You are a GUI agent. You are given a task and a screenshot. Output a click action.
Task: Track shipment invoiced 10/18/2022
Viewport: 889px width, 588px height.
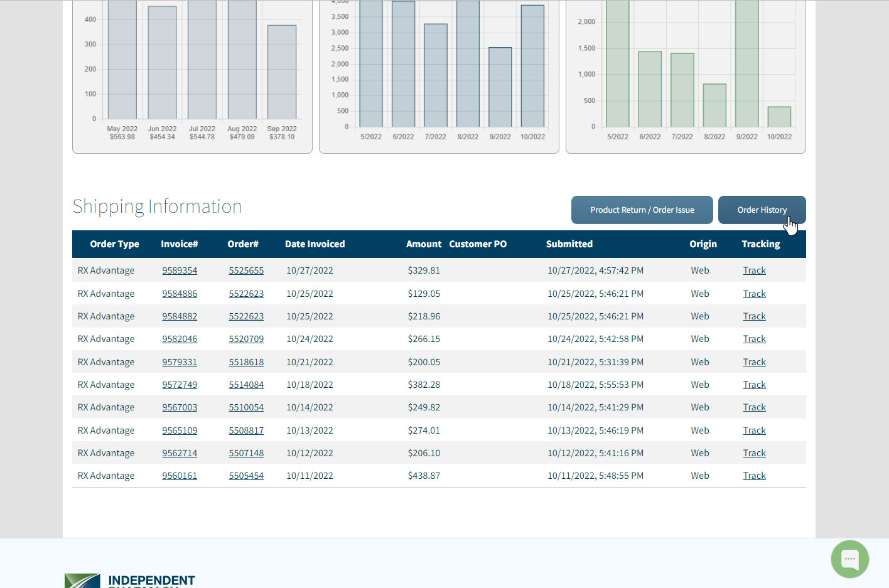(x=754, y=385)
